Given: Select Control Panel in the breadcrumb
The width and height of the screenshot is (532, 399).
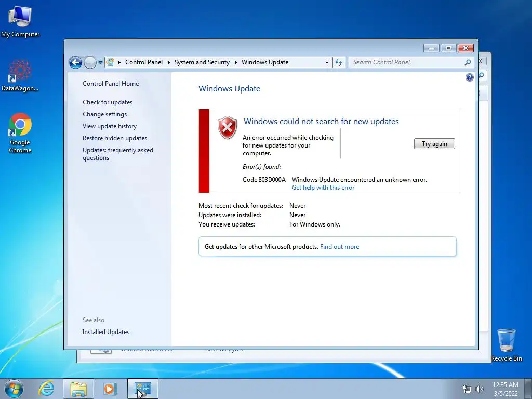Looking at the screenshot, I should [x=144, y=62].
